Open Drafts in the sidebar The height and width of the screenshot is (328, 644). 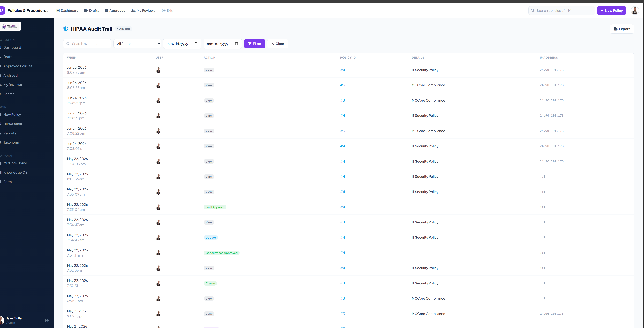point(8,57)
